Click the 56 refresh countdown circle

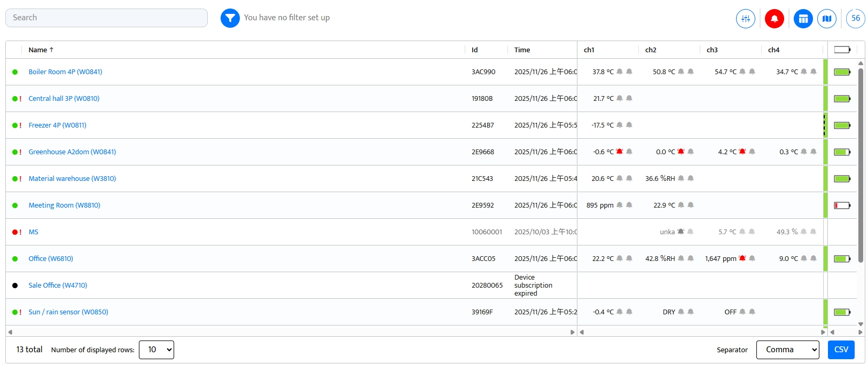click(x=855, y=19)
